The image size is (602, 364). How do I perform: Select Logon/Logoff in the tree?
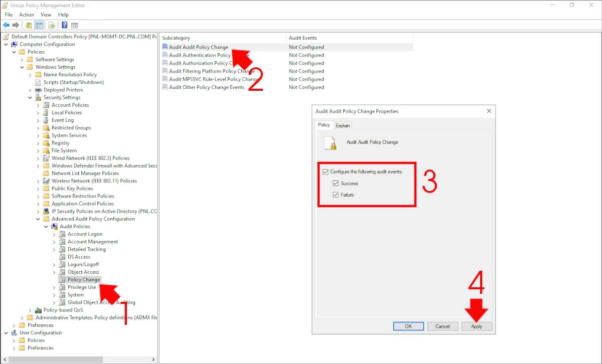pyautogui.click(x=83, y=264)
